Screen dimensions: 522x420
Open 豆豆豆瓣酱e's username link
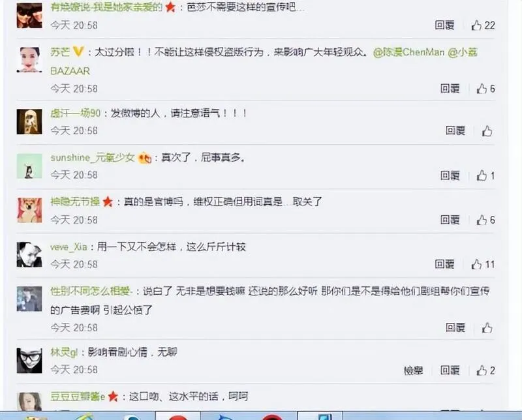[78, 397]
